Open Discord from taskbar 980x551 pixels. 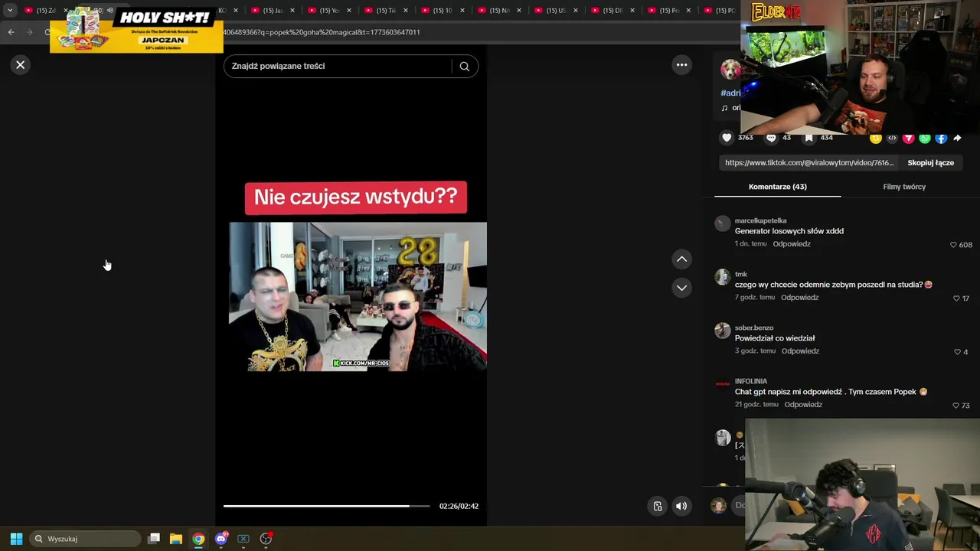[x=221, y=539]
